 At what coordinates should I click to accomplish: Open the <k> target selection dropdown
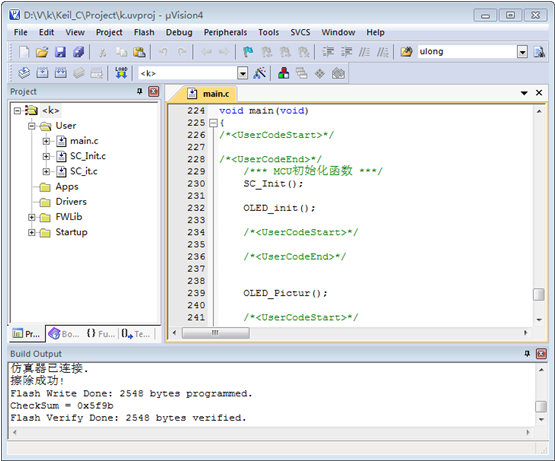242,73
